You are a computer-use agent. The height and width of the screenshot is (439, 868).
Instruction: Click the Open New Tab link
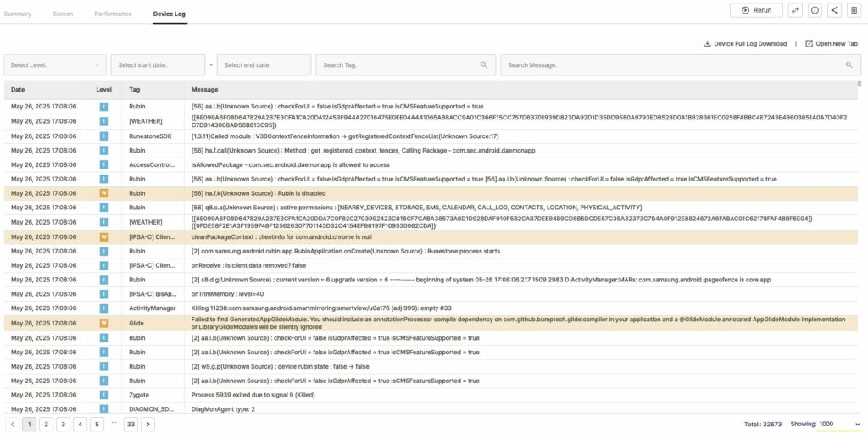pos(831,44)
